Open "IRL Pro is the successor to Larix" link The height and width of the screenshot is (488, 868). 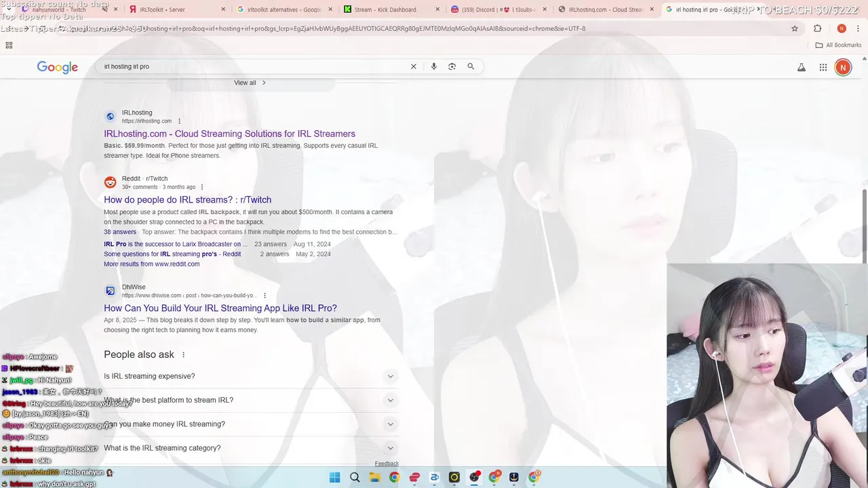(176, 244)
